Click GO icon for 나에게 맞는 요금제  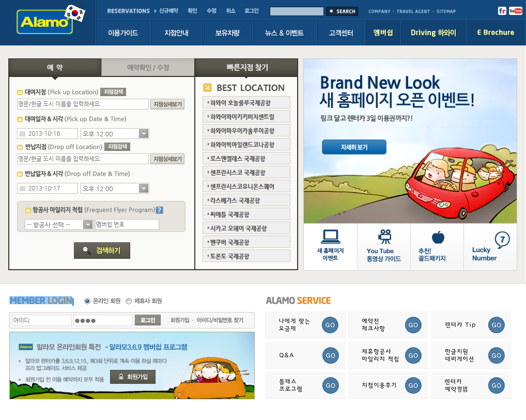click(x=330, y=325)
